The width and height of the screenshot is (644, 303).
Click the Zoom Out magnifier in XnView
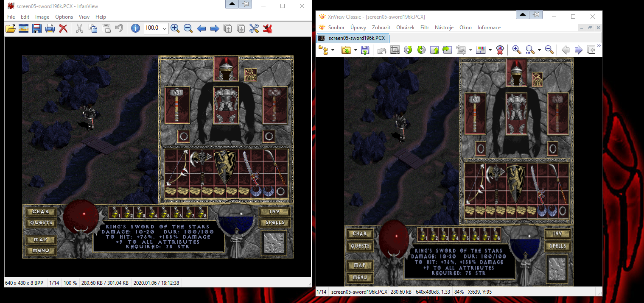[x=549, y=50]
